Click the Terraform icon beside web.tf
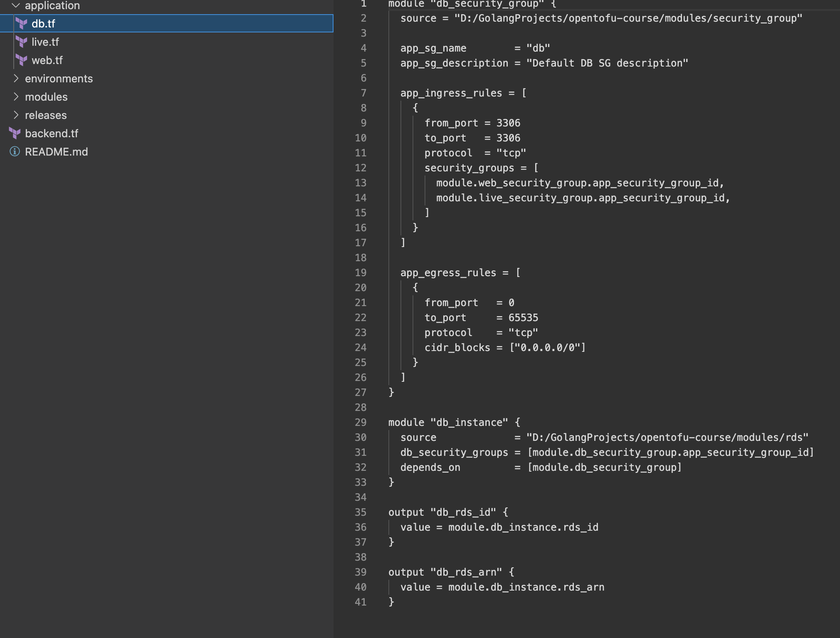Screen dimensions: 840x638 point(21,60)
